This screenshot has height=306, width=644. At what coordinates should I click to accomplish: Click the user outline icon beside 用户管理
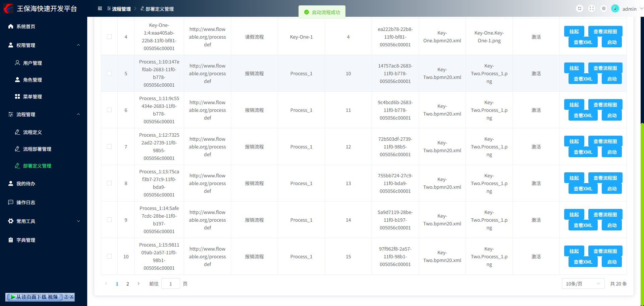(x=17, y=63)
